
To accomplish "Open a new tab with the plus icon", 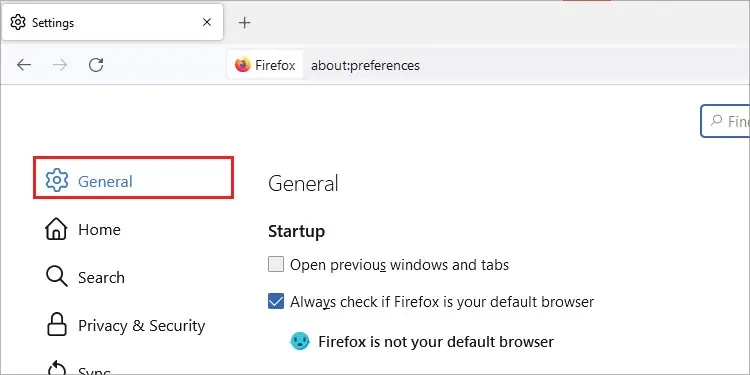I will [244, 22].
